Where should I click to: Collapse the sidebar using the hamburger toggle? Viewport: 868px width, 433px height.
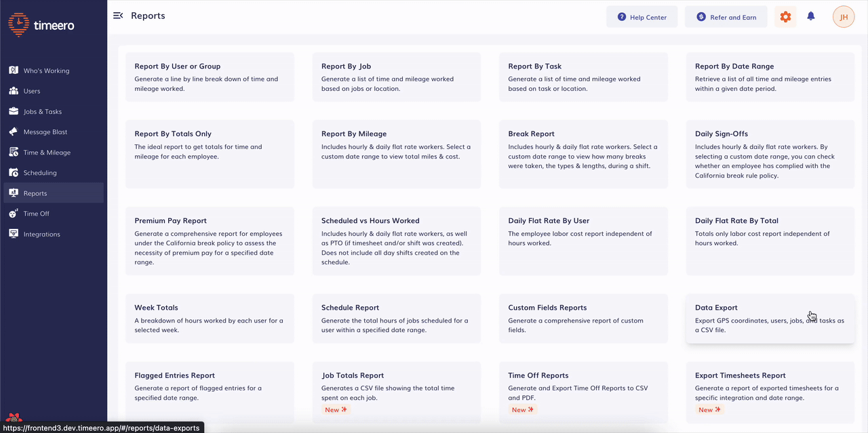pyautogui.click(x=118, y=16)
